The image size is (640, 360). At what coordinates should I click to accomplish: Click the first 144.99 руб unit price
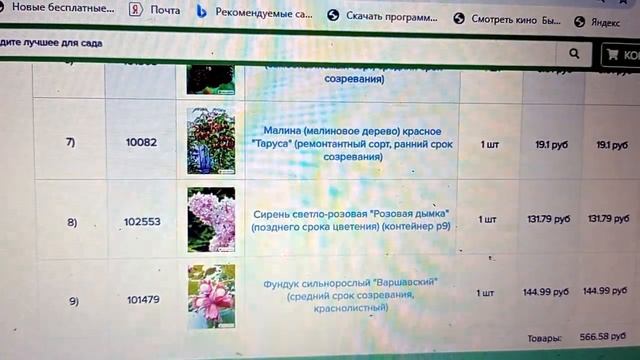pyautogui.click(x=546, y=292)
